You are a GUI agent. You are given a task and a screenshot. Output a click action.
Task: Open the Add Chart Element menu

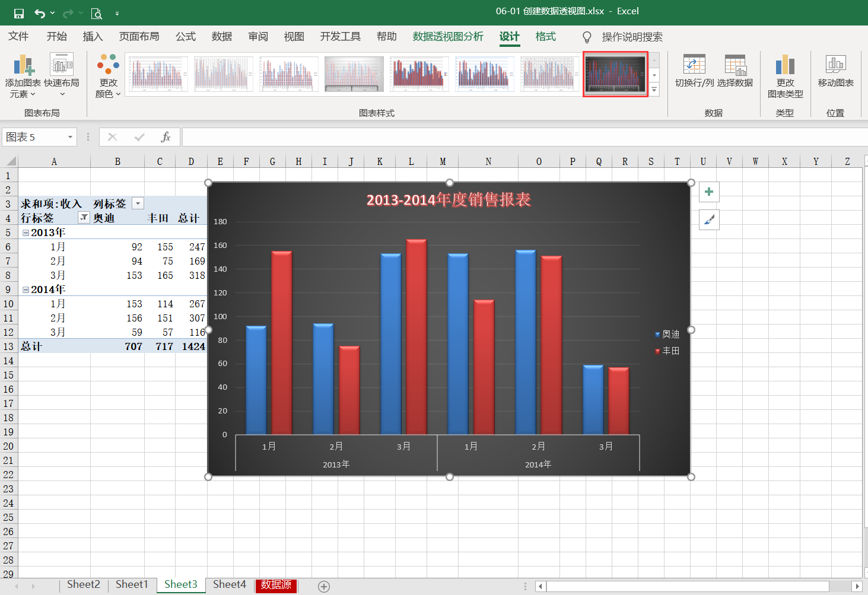pos(23,77)
